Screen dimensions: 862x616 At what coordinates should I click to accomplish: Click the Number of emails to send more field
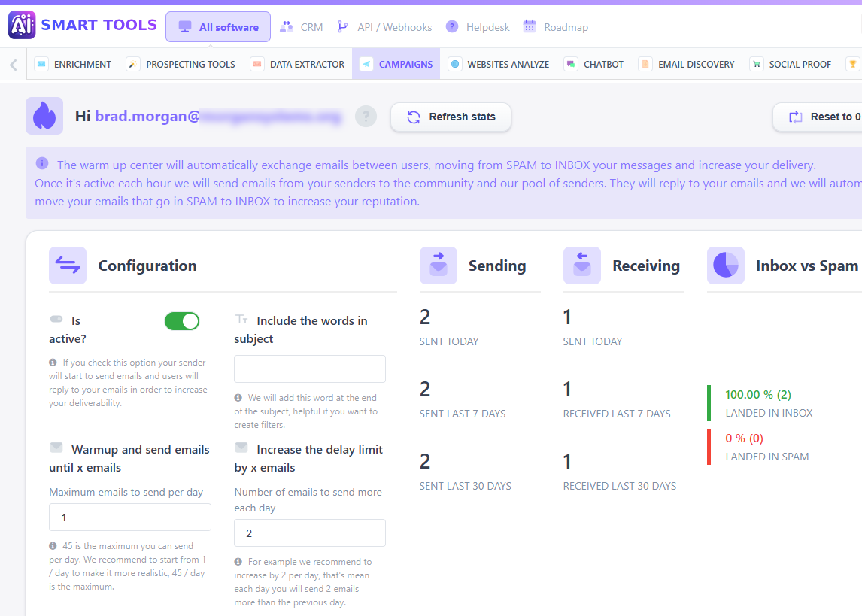coord(310,533)
